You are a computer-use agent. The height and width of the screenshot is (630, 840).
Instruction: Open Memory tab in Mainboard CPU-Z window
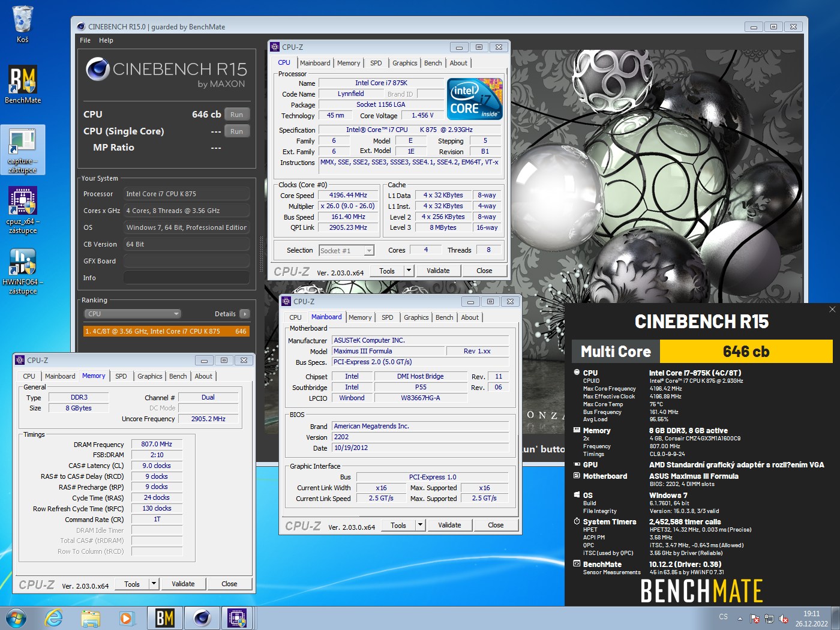coord(360,317)
